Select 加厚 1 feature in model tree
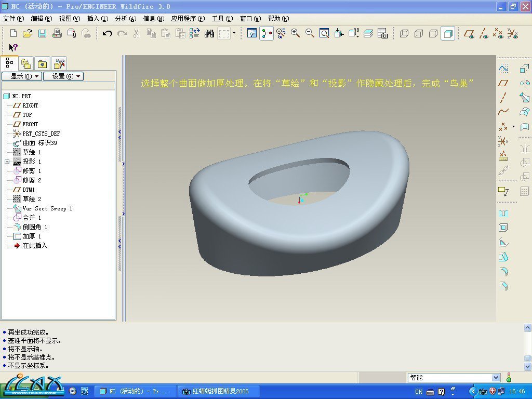The height and width of the screenshot is (399, 532). (x=31, y=236)
